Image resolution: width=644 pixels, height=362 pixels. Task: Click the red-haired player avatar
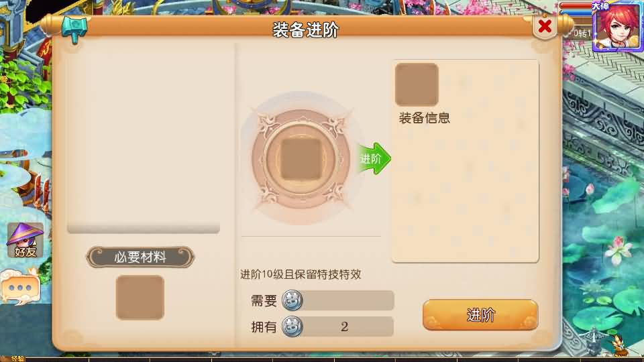pos(618,26)
